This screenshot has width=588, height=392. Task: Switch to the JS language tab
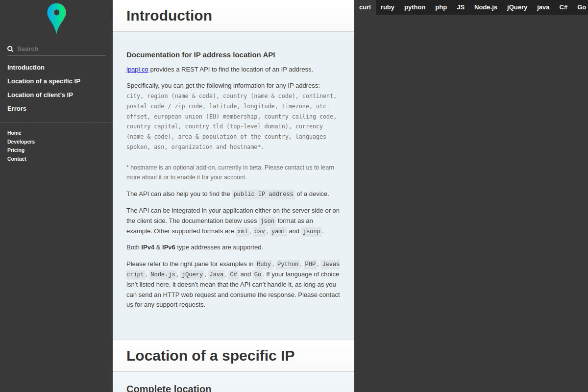tap(461, 7)
